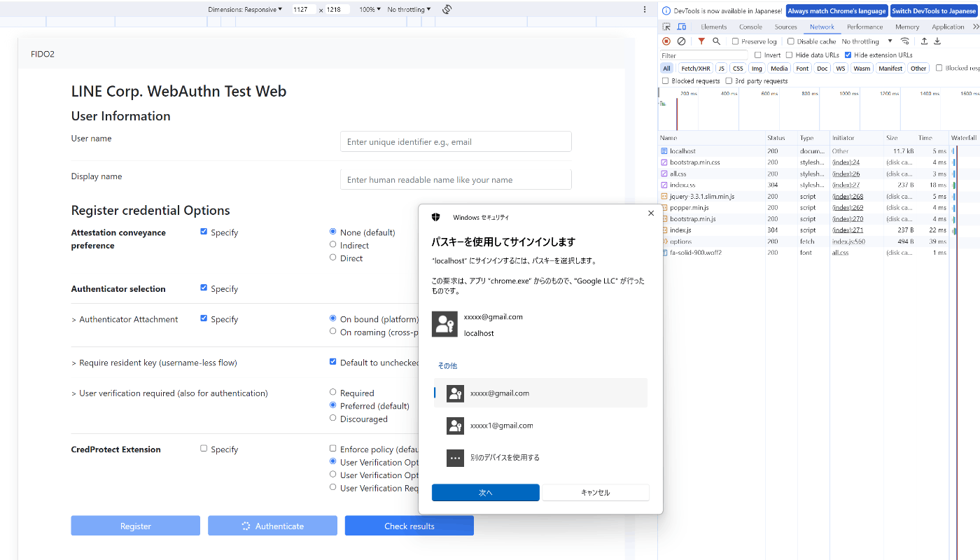The width and height of the screenshot is (980, 560).
Task: Click the network Filter text box
Action: pos(704,55)
